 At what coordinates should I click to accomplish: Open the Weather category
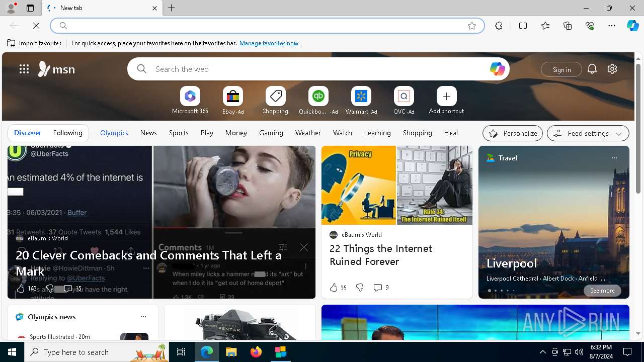pos(308,133)
